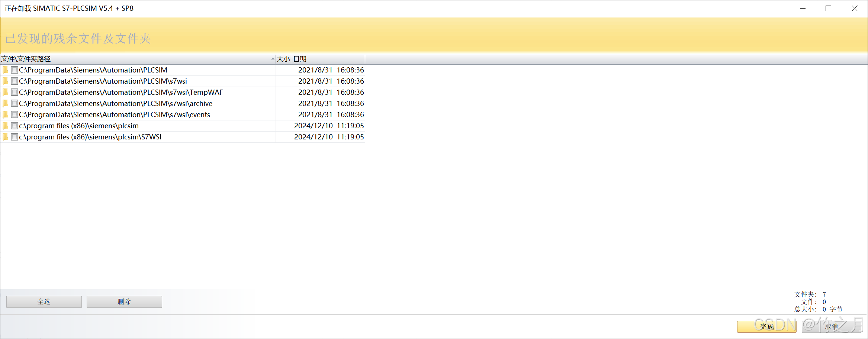Click the 删除 button
The height and width of the screenshot is (339, 868).
[124, 301]
